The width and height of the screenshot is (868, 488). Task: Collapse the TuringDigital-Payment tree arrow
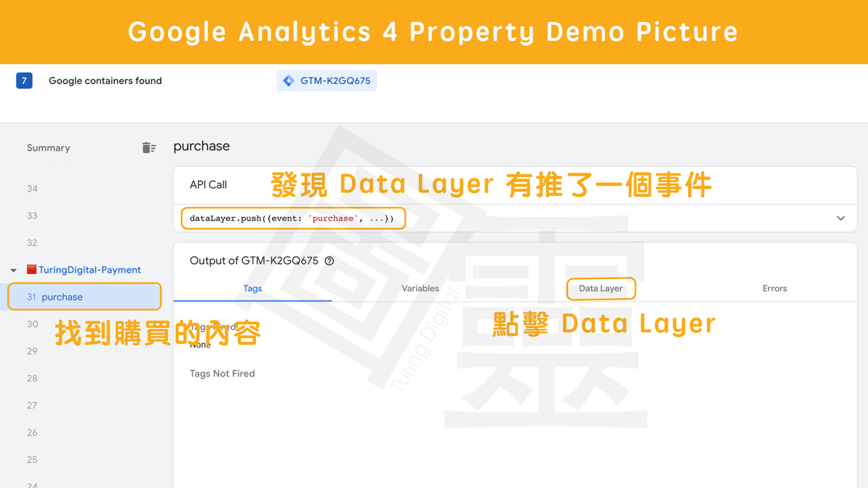[x=13, y=270]
